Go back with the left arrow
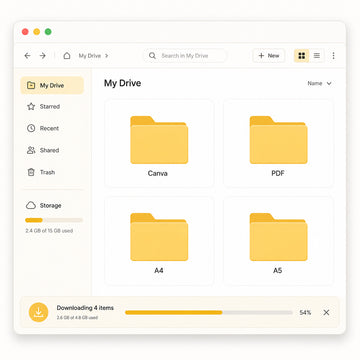360x360 pixels. click(x=27, y=56)
